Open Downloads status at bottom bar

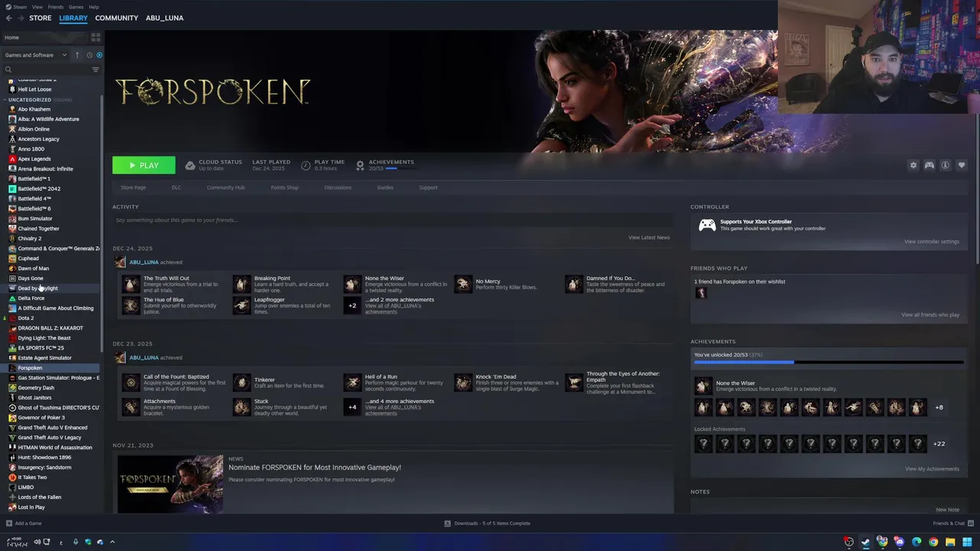coord(487,523)
